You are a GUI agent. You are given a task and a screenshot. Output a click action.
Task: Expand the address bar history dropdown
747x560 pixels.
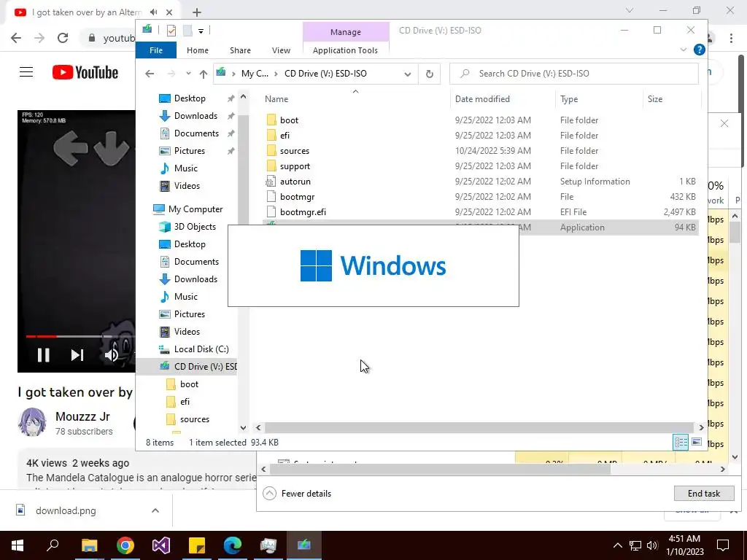407,74
